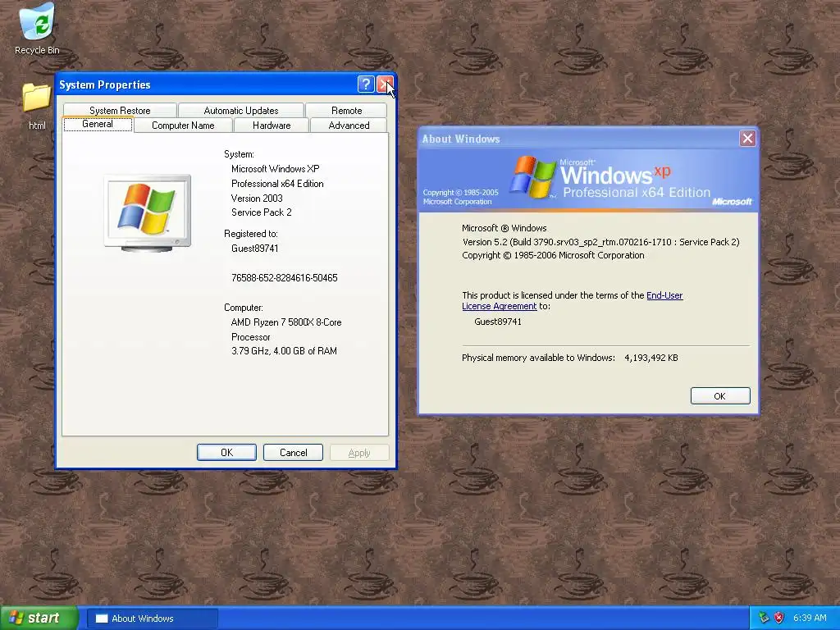This screenshot has height=630, width=840.
Task: Click the network connection tray icon
Action: point(764,618)
